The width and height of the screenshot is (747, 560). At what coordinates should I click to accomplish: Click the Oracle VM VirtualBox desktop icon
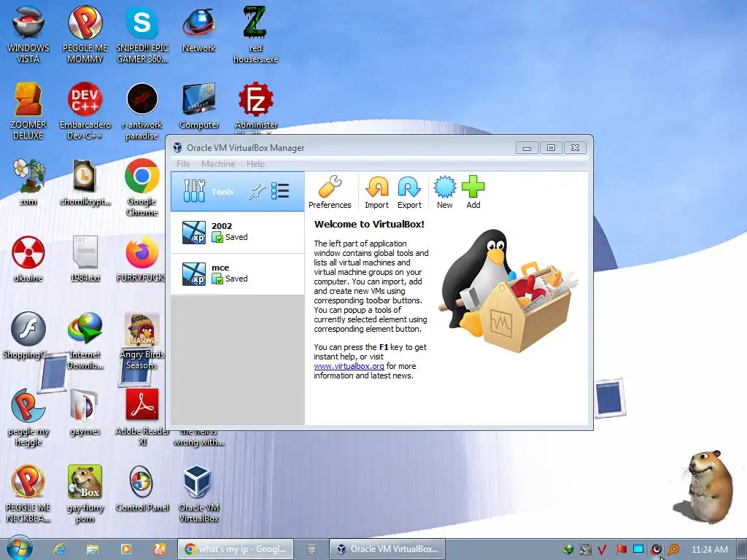[198, 494]
